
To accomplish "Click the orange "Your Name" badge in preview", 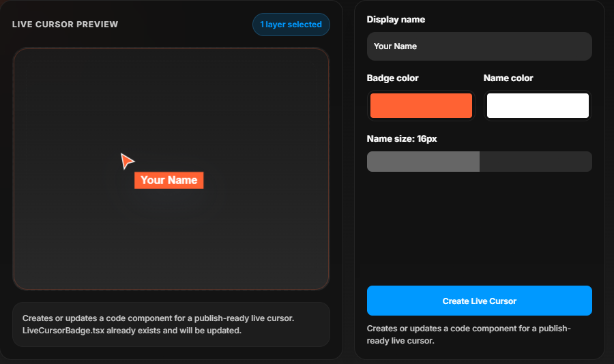I will (x=169, y=180).
